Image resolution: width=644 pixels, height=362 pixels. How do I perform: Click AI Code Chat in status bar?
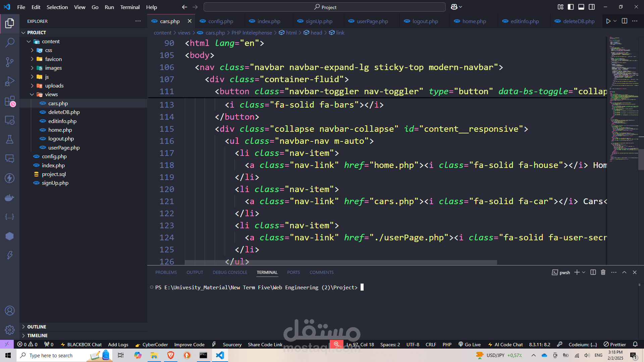click(x=505, y=345)
